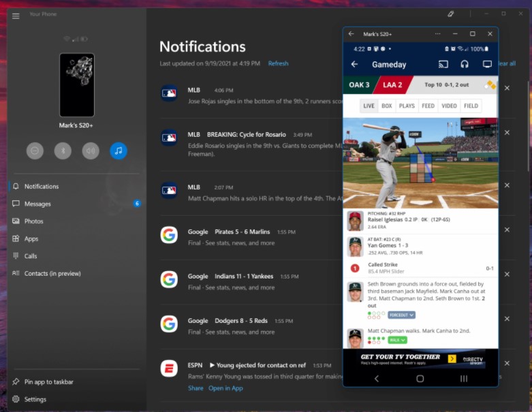Toggle Do Not Disturb on the phone
Screen dimensions: 532x412
click(x=35, y=150)
